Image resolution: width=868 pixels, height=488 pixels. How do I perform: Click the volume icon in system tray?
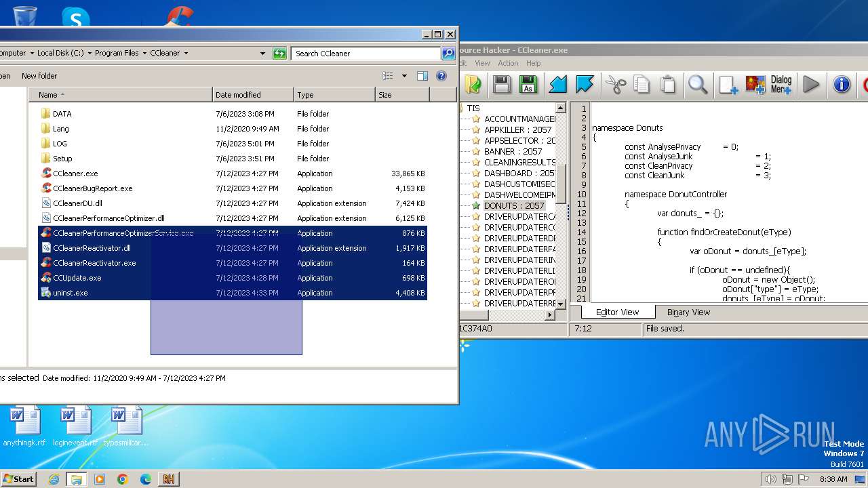tap(770, 479)
